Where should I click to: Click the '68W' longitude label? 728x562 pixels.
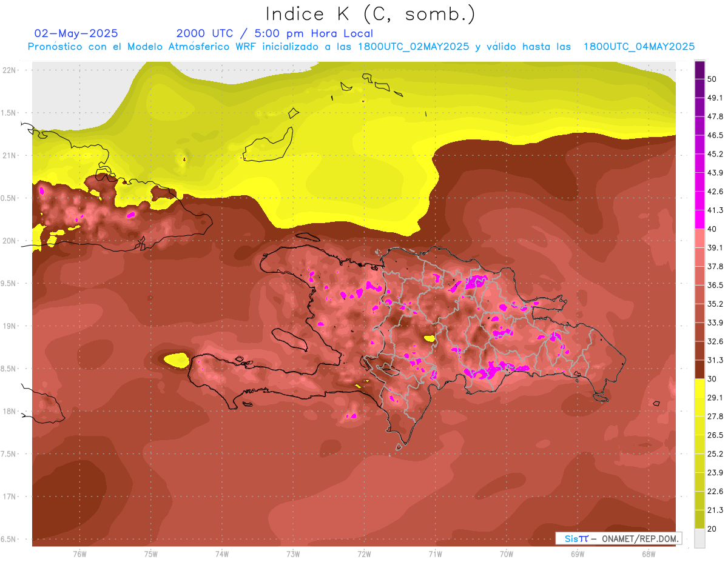click(x=649, y=554)
